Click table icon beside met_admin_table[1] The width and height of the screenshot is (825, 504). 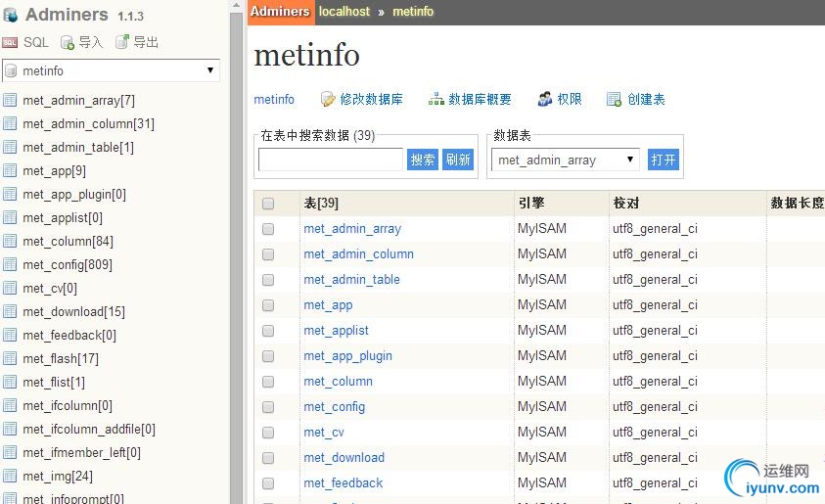pyautogui.click(x=10, y=147)
